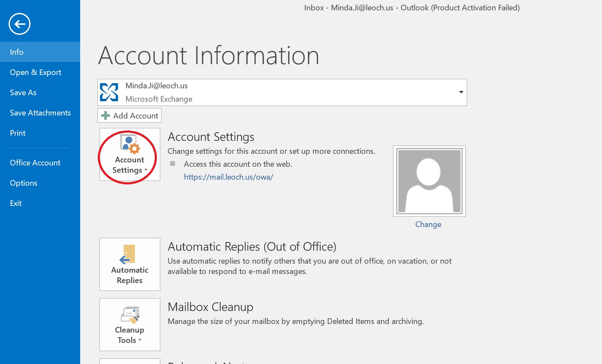
Task: Open the Print page
Action: tap(40, 133)
